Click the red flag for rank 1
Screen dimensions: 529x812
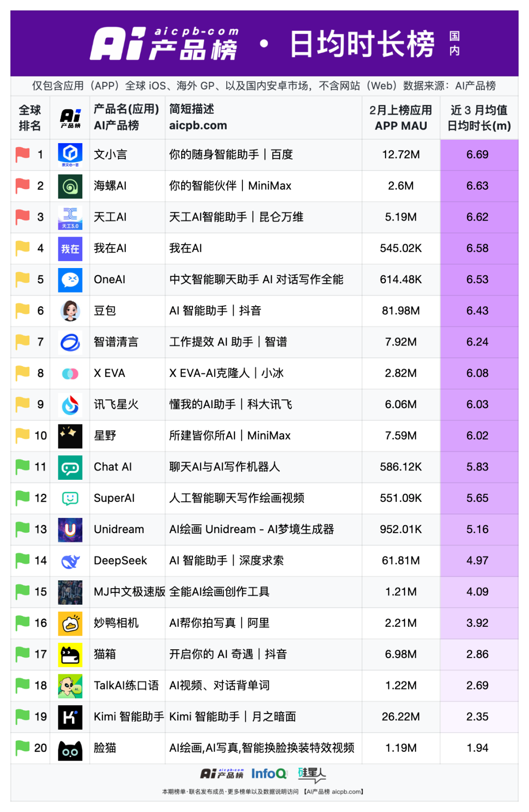[x=23, y=155]
